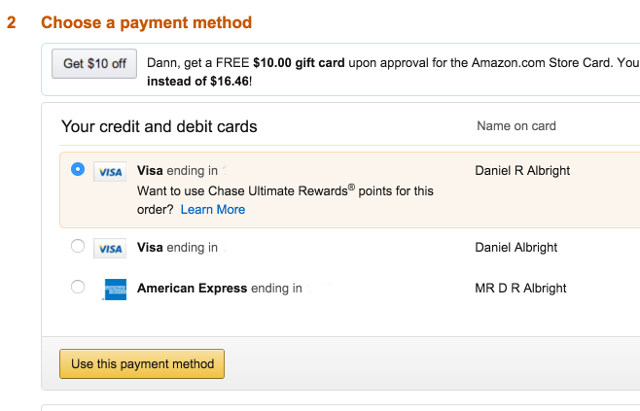Image resolution: width=640 pixels, height=411 pixels.
Task: Click the 'American Express ending in' label
Action: [220, 288]
